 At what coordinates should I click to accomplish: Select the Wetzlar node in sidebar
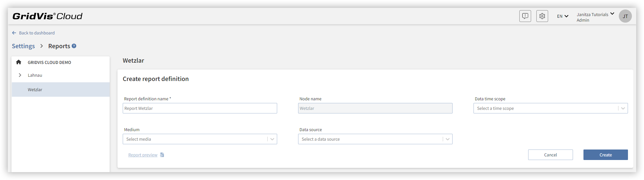61,90
